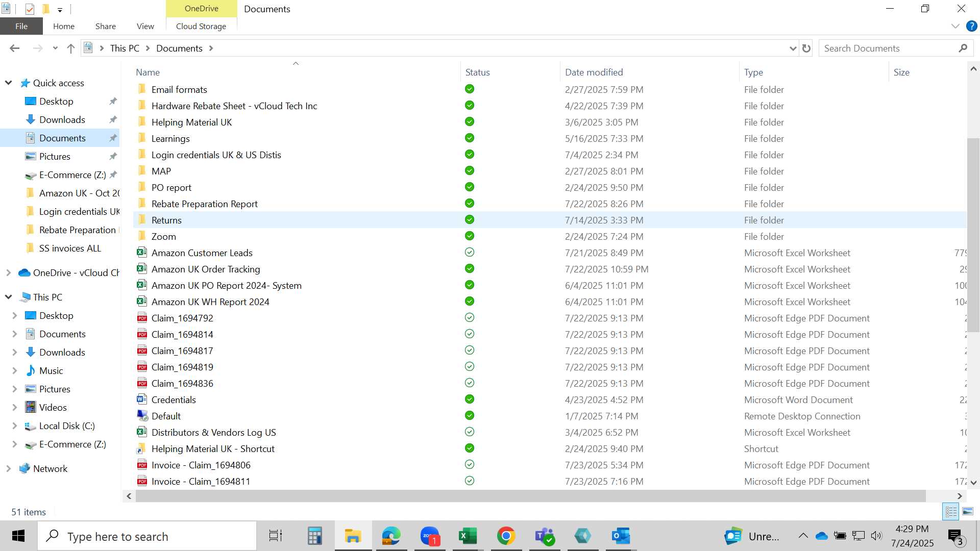Click This PC in breadcrumb path
This screenshot has width=980, height=551.
click(125, 48)
